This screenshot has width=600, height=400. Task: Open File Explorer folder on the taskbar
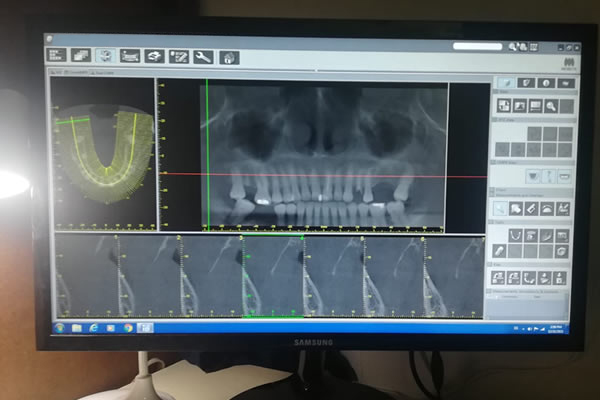[77, 328]
